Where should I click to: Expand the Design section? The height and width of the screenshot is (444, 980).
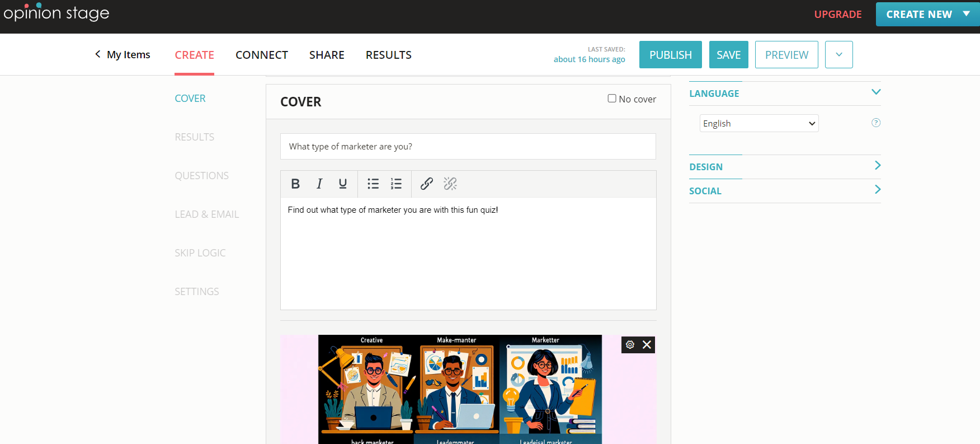coord(784,167)
